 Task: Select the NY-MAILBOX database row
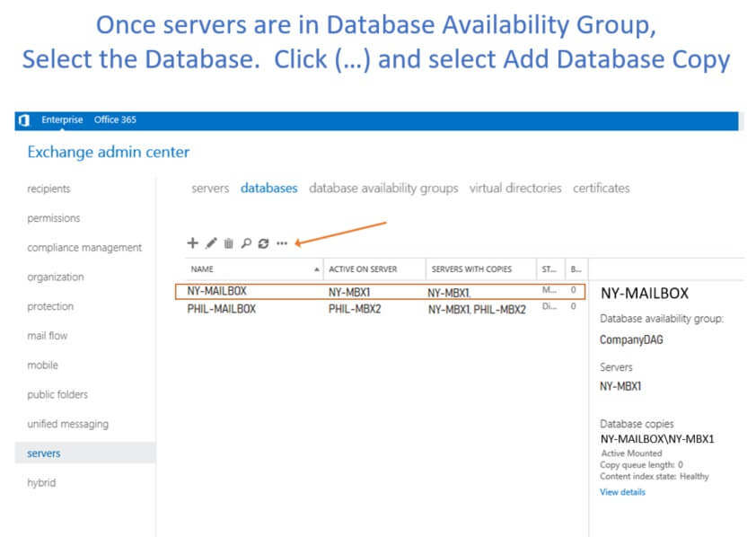(x=380, y=292)
